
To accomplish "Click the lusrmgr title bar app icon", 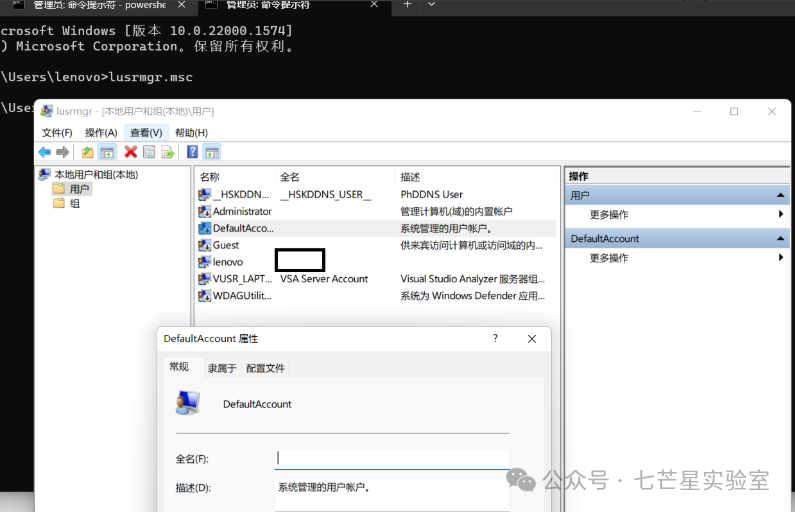I will click(x=47, y=111).
